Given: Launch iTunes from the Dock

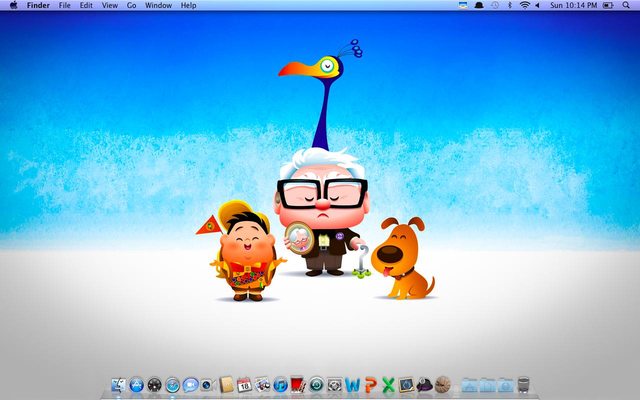Looking at the screenshot, I should (x=280, y=385).
